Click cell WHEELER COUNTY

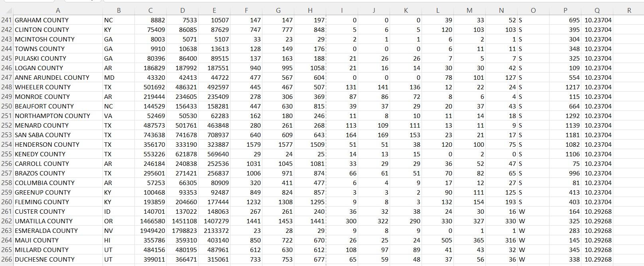point(58,87)
